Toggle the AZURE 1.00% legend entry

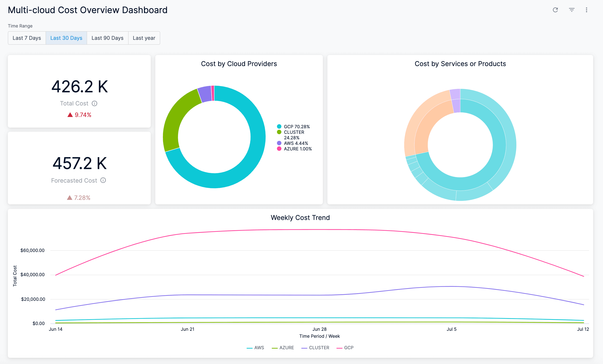click(294, 149)
